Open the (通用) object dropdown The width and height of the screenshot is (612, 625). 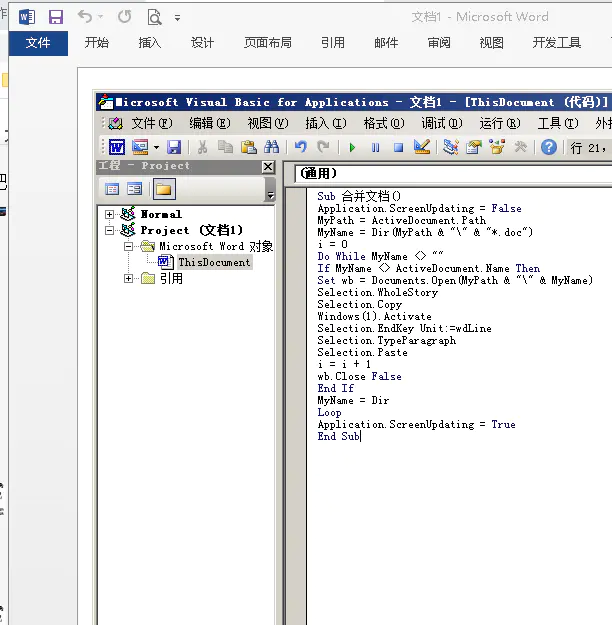(x=453, y=173)
